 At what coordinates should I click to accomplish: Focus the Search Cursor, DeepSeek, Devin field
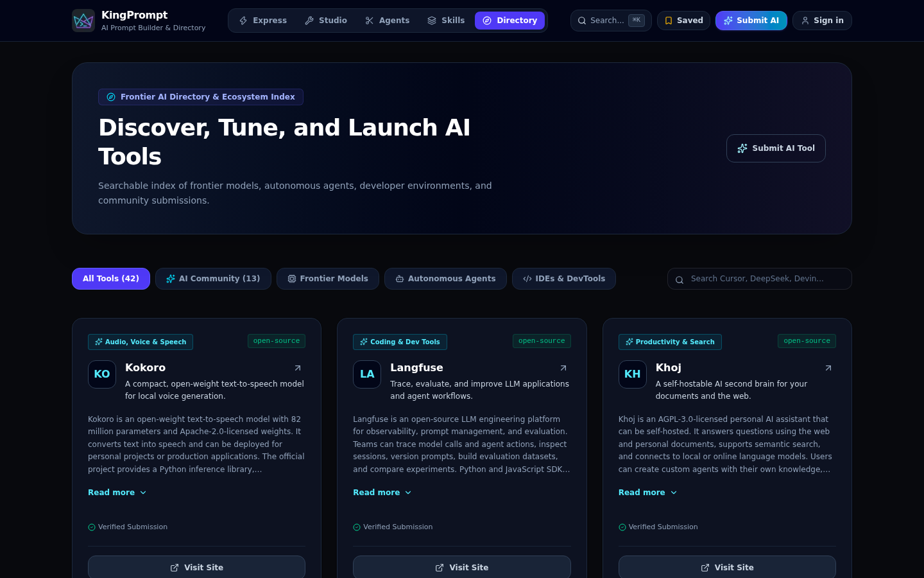[760, 279]
